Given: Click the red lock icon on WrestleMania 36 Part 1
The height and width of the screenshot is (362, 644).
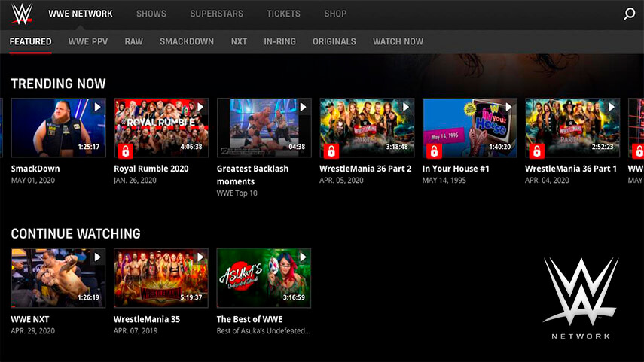Looking at the screenshot, I should tap(537, 151).
